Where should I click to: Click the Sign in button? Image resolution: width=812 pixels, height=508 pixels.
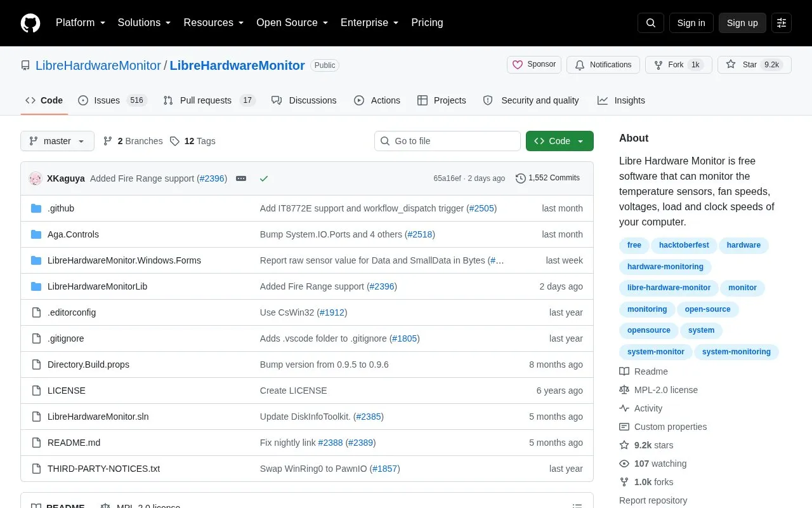click(x=691, y=23)
